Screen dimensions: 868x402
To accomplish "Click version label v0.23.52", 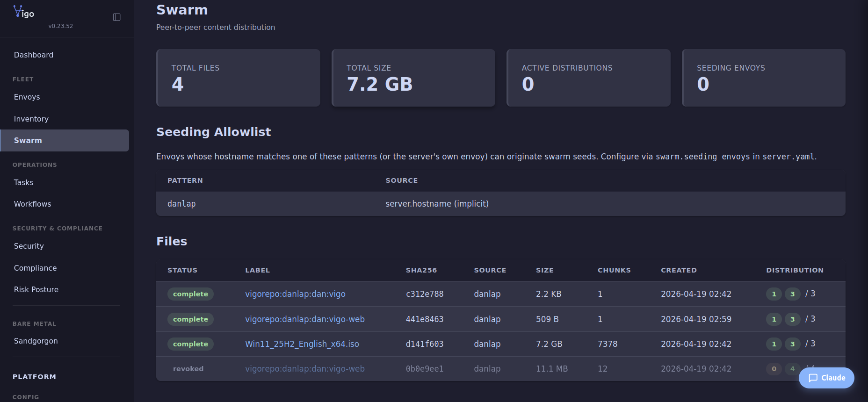I will tap(61, 26).
